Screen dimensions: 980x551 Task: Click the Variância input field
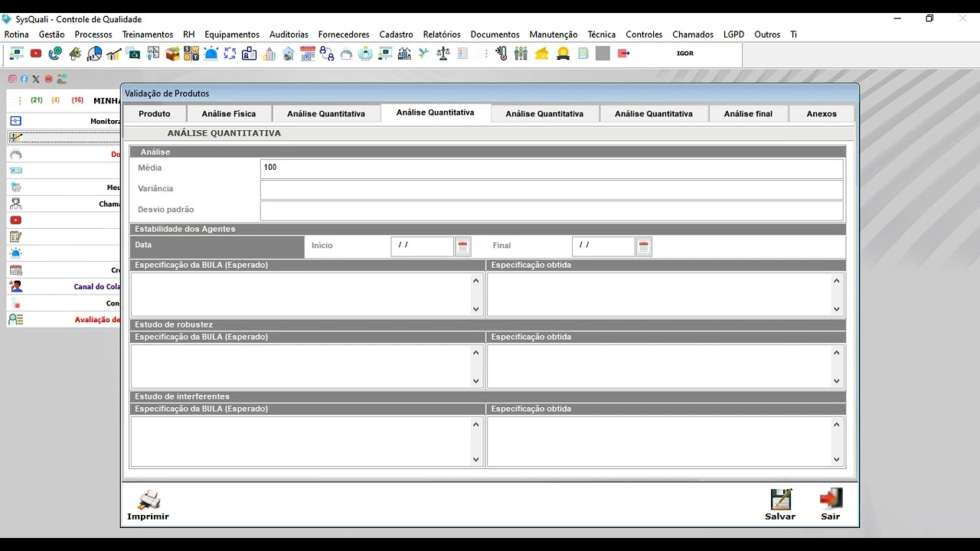(x=551, y=190)
